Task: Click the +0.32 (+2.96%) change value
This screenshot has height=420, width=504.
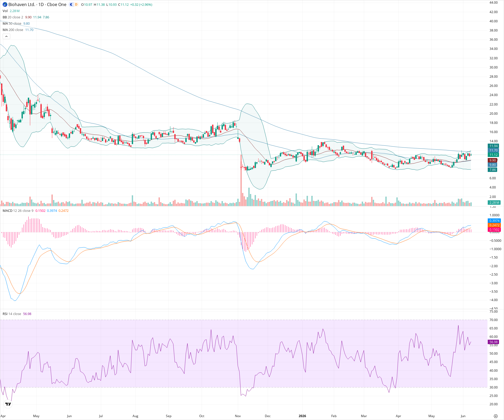Action: click(141, 4)
